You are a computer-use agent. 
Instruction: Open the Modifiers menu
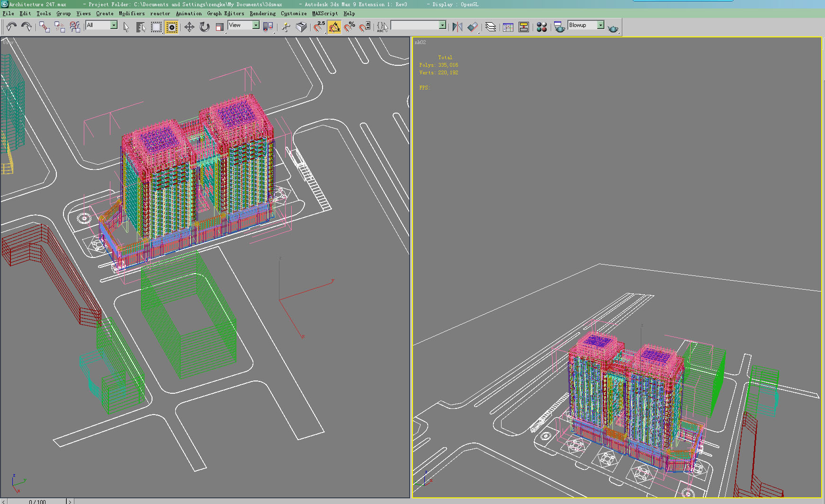pos(132,14)
